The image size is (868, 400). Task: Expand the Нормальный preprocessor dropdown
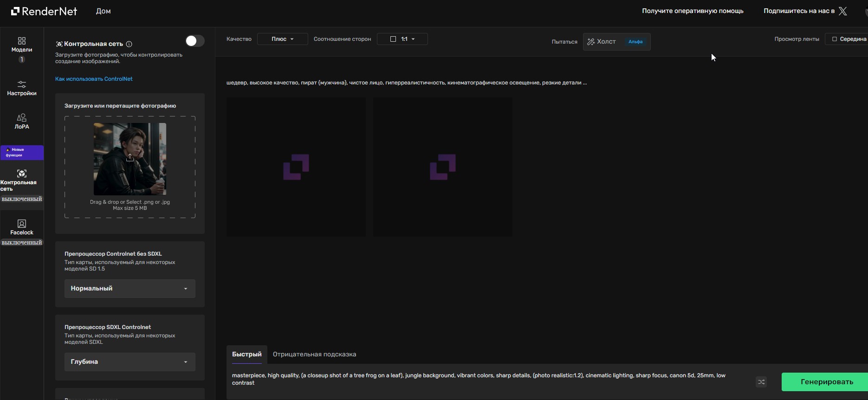[x=130, y=289]
